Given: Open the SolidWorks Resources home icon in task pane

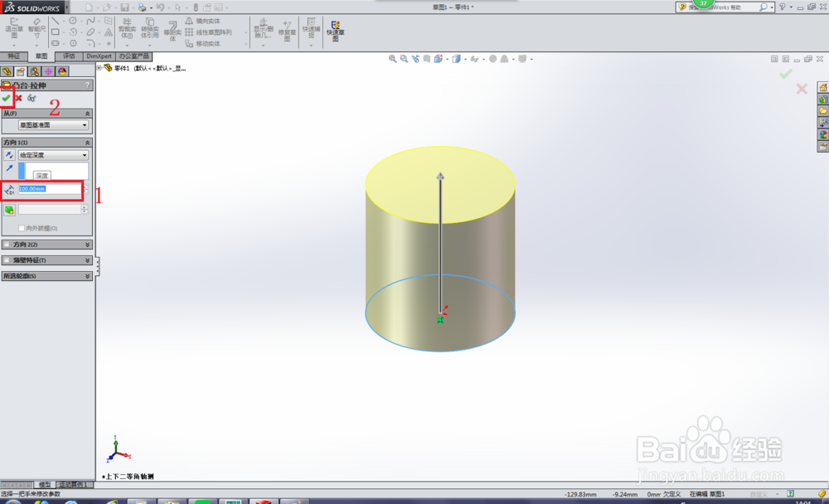Looking at the screenshot, I should point(823,87).
